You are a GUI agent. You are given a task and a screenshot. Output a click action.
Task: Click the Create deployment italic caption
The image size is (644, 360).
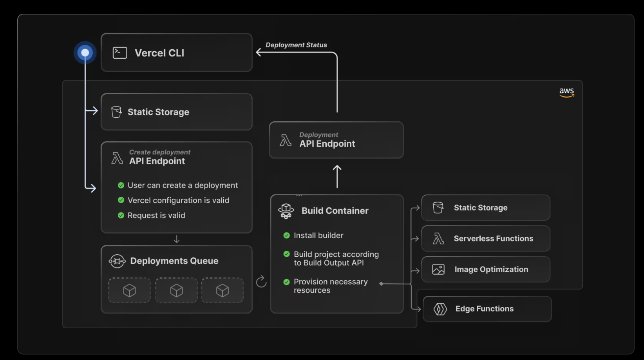point(160,152)
